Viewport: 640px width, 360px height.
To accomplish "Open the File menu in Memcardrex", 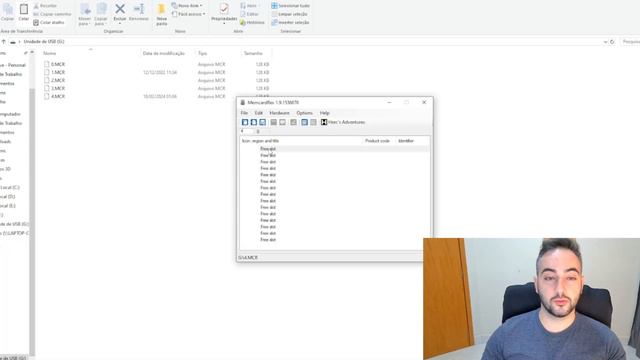I will [244, 113].
